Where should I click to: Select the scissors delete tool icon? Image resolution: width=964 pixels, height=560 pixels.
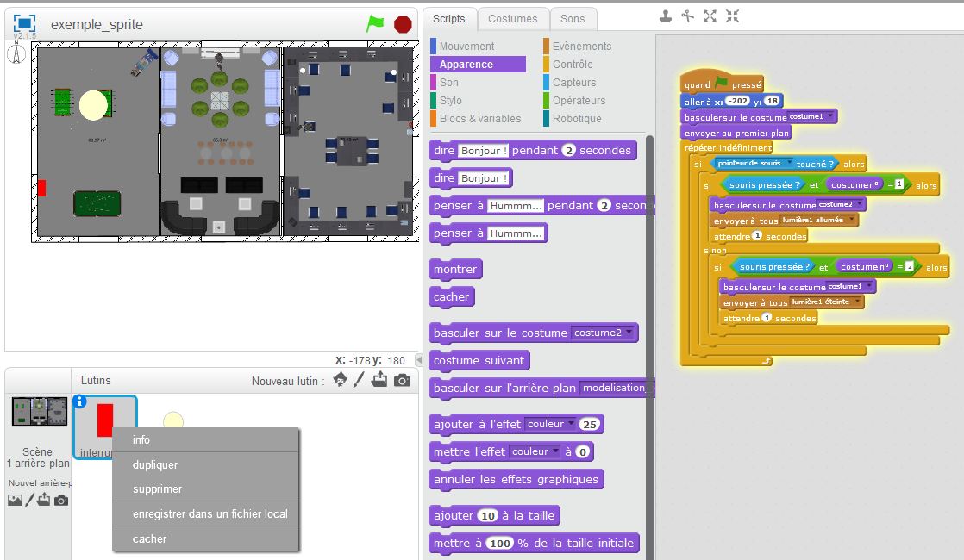[x=687, y=16]
